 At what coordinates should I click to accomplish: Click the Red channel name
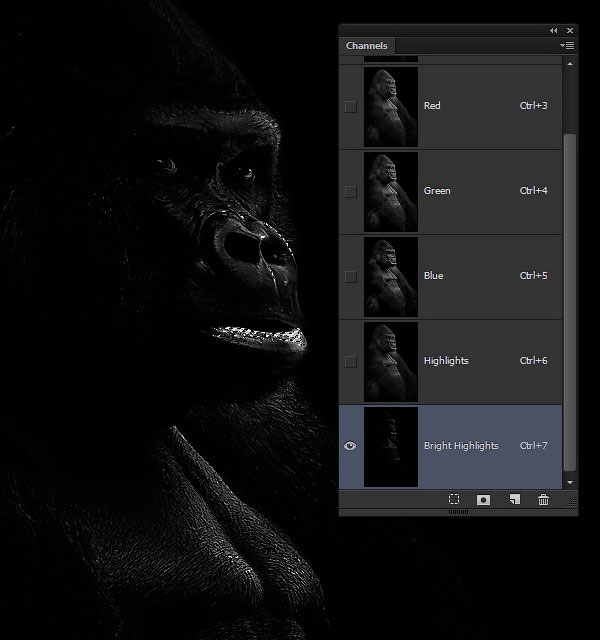pos(432,106)
